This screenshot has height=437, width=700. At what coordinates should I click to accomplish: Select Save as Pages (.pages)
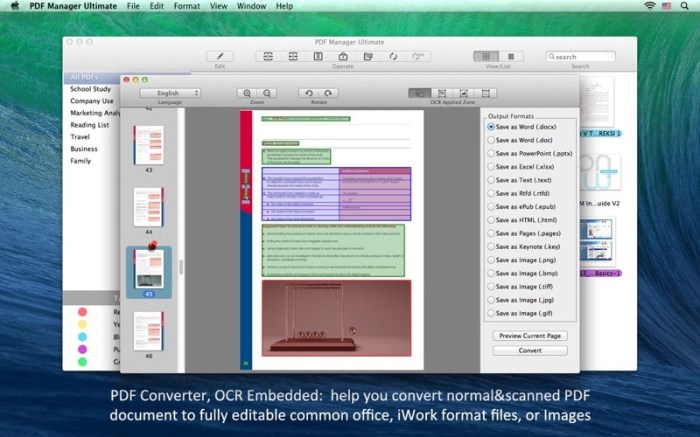pyautogui.click(x=524, y=233)
